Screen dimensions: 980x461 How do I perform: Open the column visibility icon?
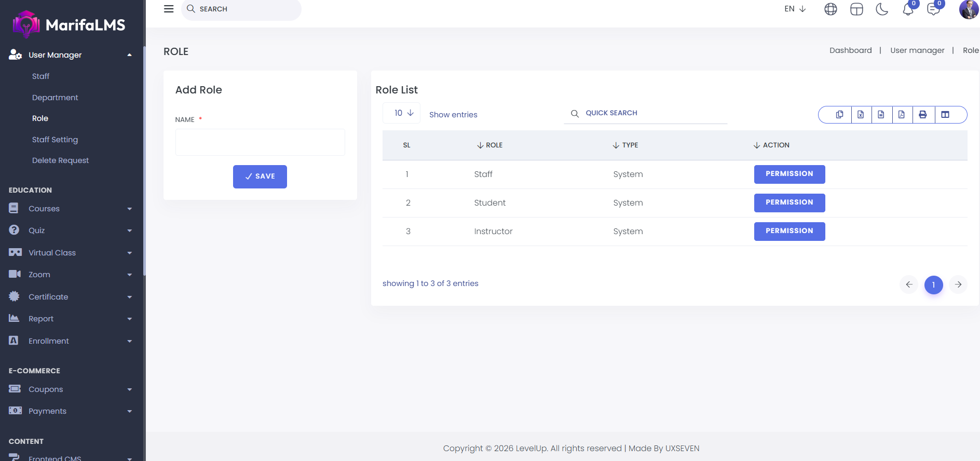[945, 115]
